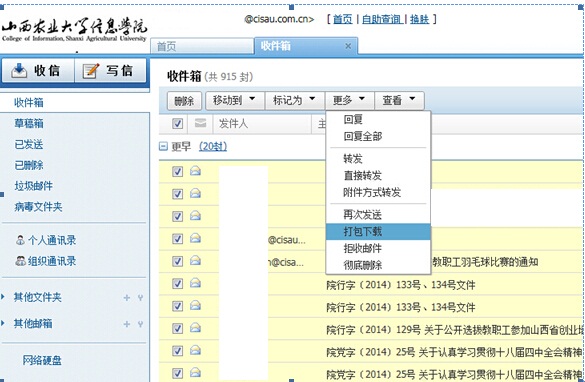585x382 pixels.
Task: Open 垃圾邮件 spam folder
Action: point(34,186)
